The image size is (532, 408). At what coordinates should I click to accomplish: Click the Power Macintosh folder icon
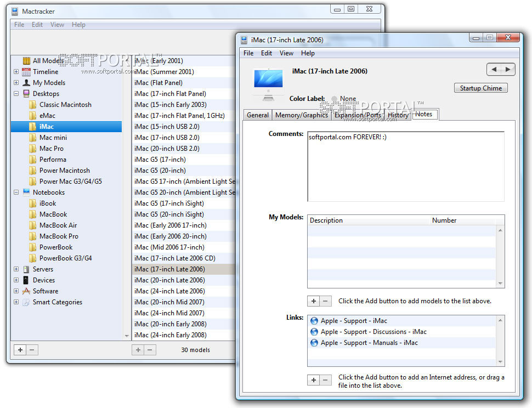tap(32, 170)
